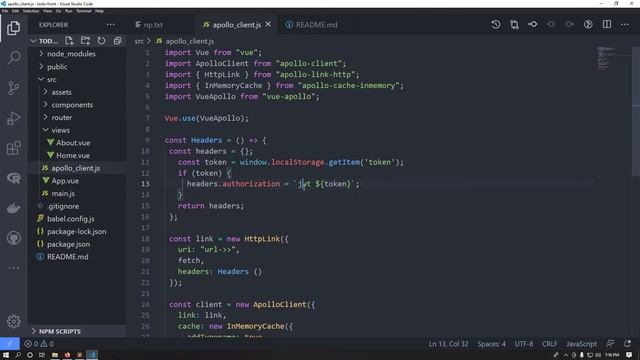Image resolution: width=640 pixels, height=360 pixels.
Task: Open File Explorer from the taskbar
Action: (x=55, y=355)
